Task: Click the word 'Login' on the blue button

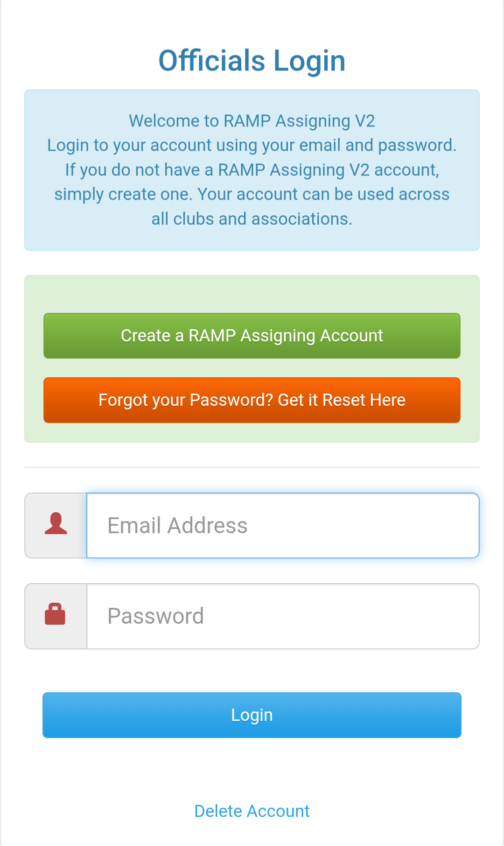Action: [252, 715]
